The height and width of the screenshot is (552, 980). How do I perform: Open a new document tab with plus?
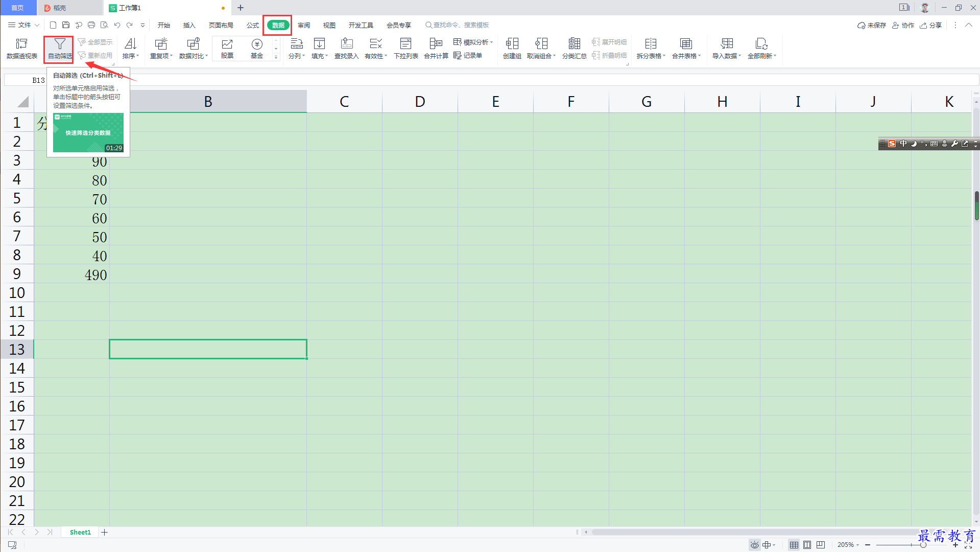click(241, 8)
